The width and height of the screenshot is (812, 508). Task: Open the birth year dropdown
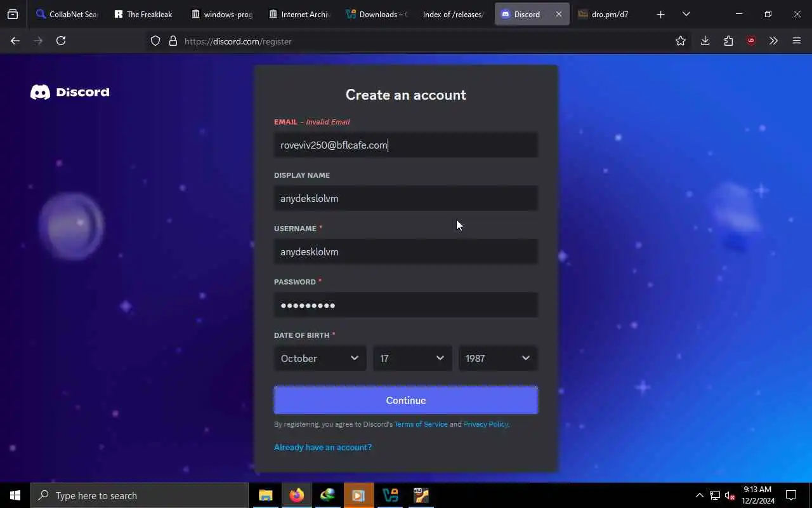coord(498,358)
